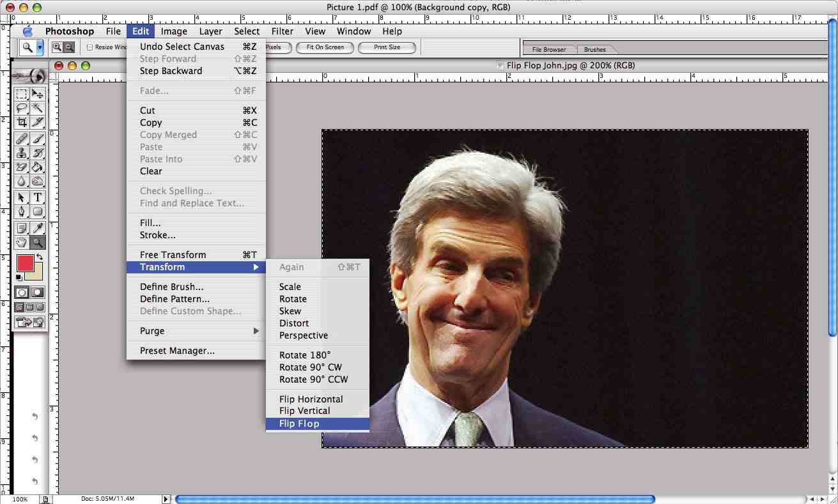Click the Adobe Online feather banner
Image resolution: width=838 pixels, height=504 pixels.
(30, 75)
